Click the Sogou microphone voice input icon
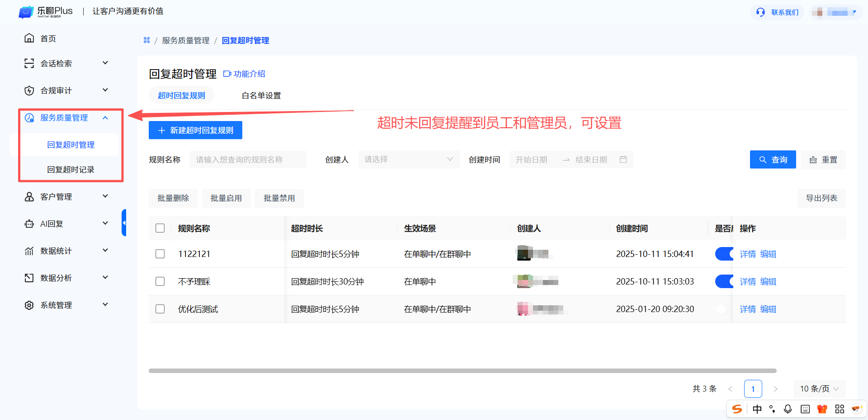This screenshot has height=420, width=868. [x=788, y=409]
